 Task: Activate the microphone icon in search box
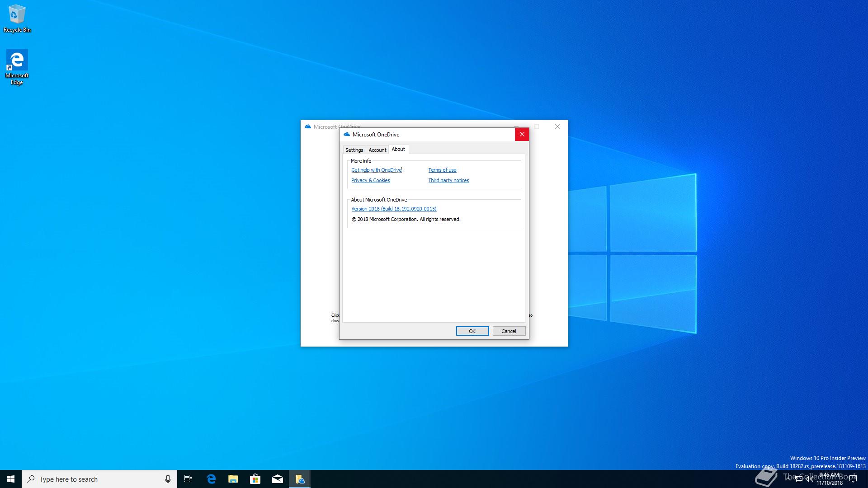click(x=168, y=479)
